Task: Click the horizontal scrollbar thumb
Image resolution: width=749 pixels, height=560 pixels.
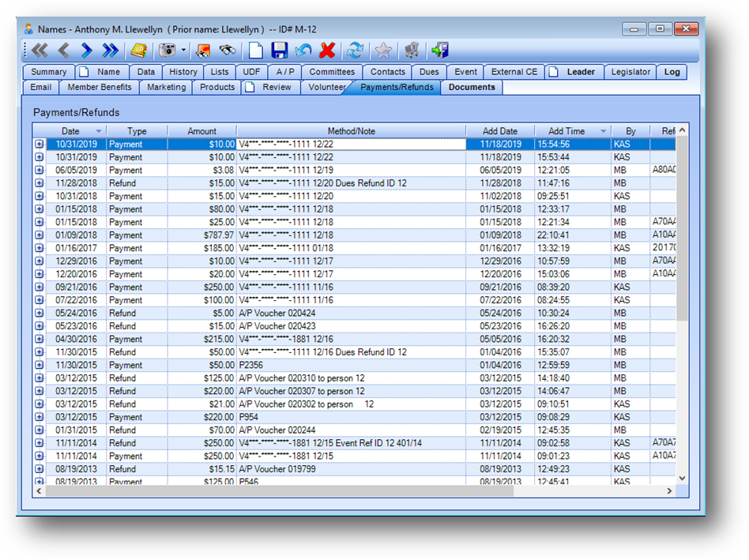Action: pyautogui.click(x=280, y=491)
